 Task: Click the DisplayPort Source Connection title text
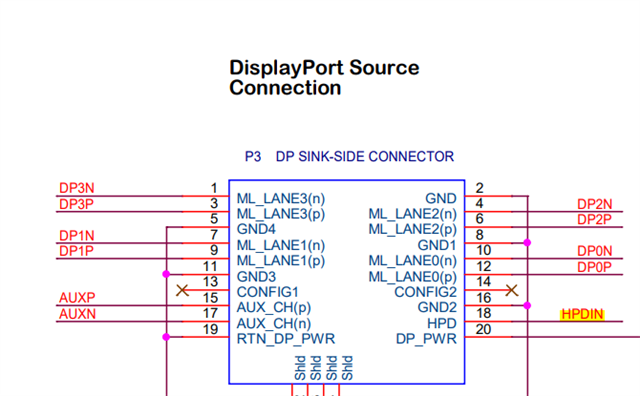pos(324,78)
